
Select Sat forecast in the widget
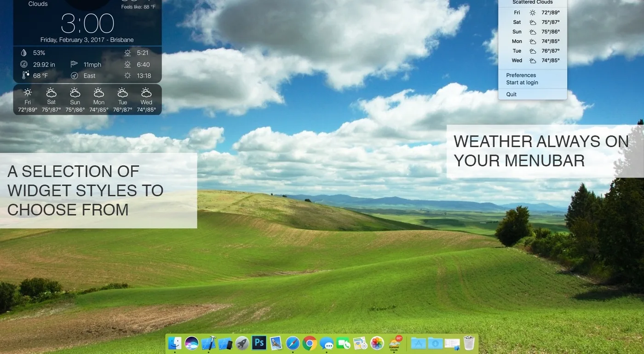(52, 100)
